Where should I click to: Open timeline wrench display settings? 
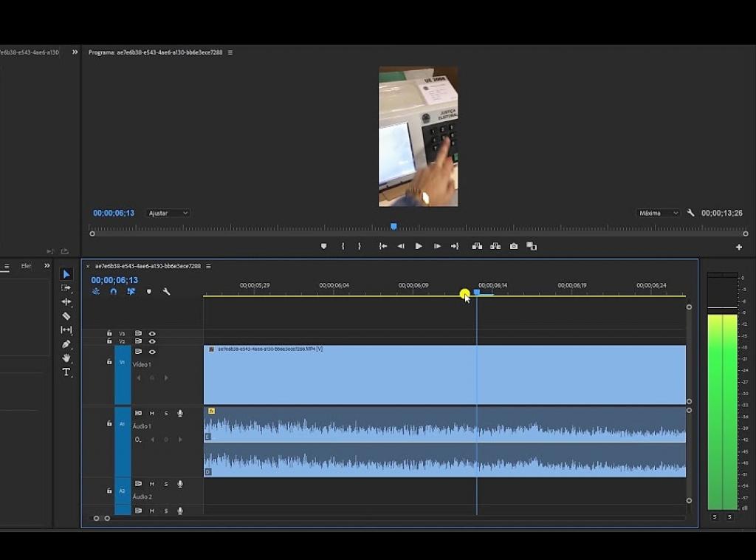coord(166,292)
